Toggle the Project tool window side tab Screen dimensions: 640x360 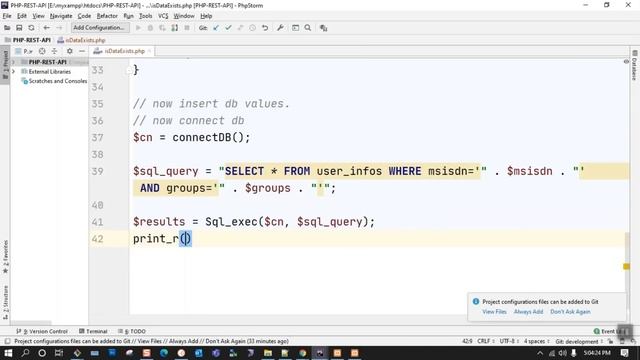pos(5,65)
